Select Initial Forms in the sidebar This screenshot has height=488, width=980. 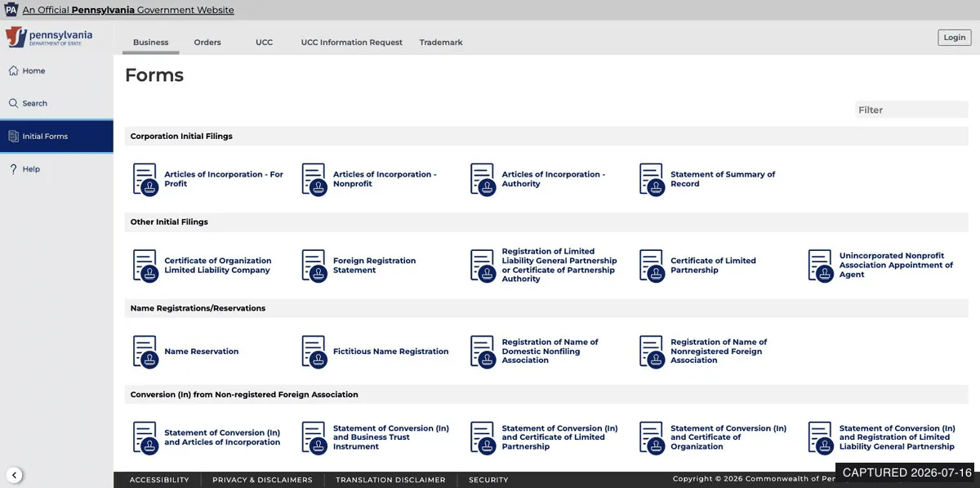pyautogui.click(x=56, y=137)
